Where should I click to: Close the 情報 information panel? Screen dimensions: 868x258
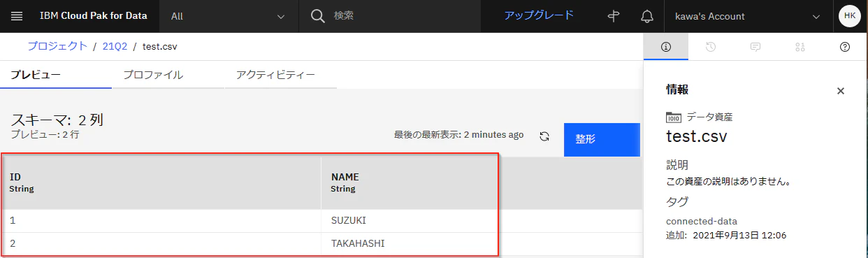tap(841, 91)
